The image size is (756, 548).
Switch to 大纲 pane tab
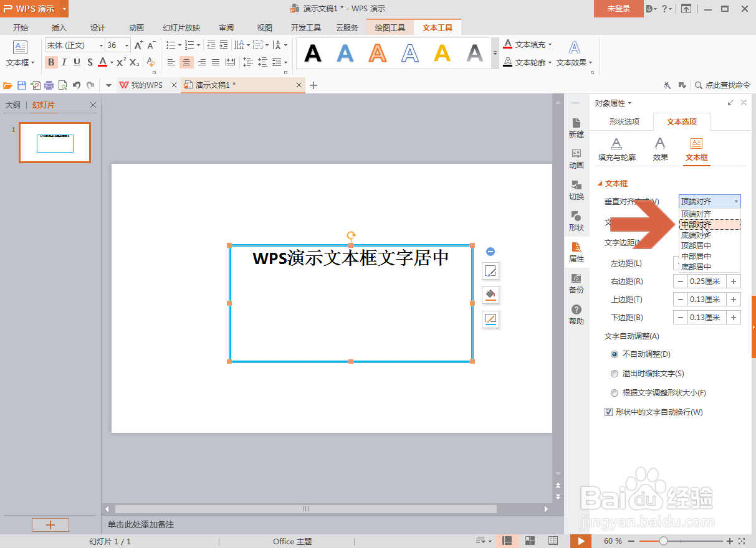[12, 105]
